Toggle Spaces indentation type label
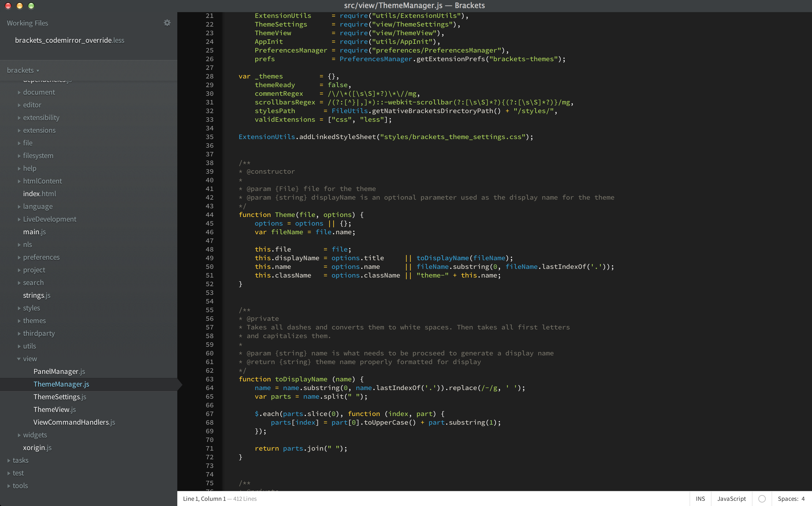The width and height of the screenshot is (812, 506). (x=787, y=498)
